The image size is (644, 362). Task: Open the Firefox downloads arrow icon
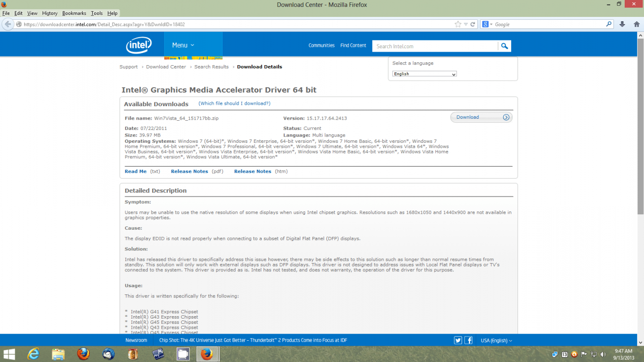[622, 24]
